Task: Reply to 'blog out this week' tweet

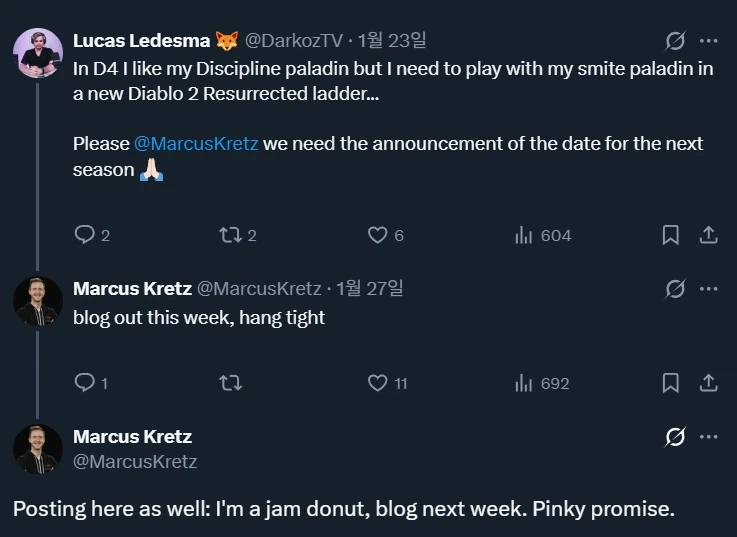Action: point(85,383)
